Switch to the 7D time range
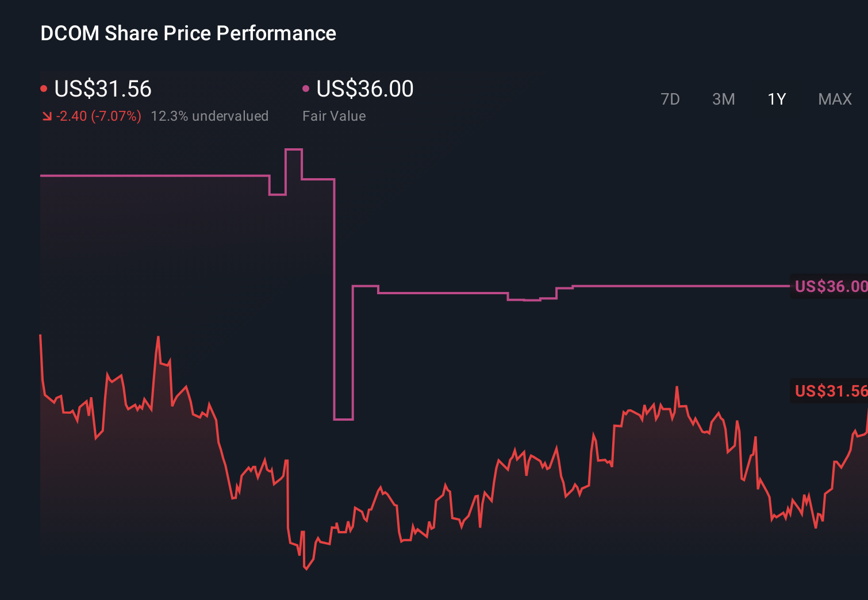This screenshot has width=868, height=600. point(671,99)
